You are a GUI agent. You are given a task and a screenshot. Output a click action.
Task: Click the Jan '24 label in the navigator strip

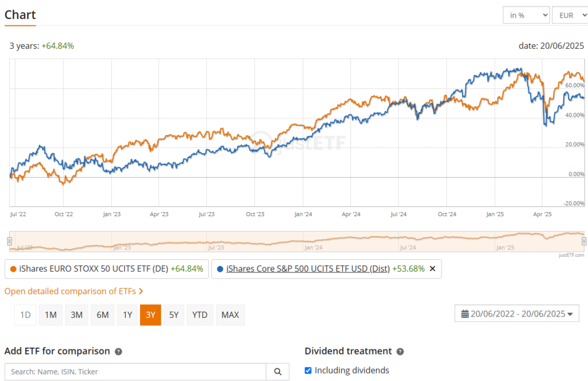[x=313, y=247]
